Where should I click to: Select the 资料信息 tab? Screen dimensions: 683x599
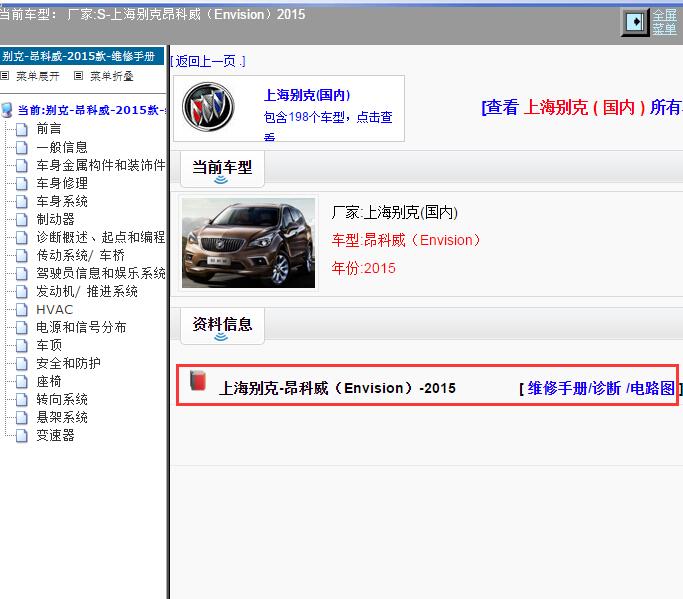[x=222, y=326]
